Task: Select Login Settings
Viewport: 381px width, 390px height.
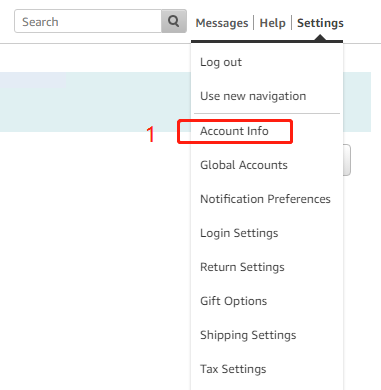Action: coord(239,233)
